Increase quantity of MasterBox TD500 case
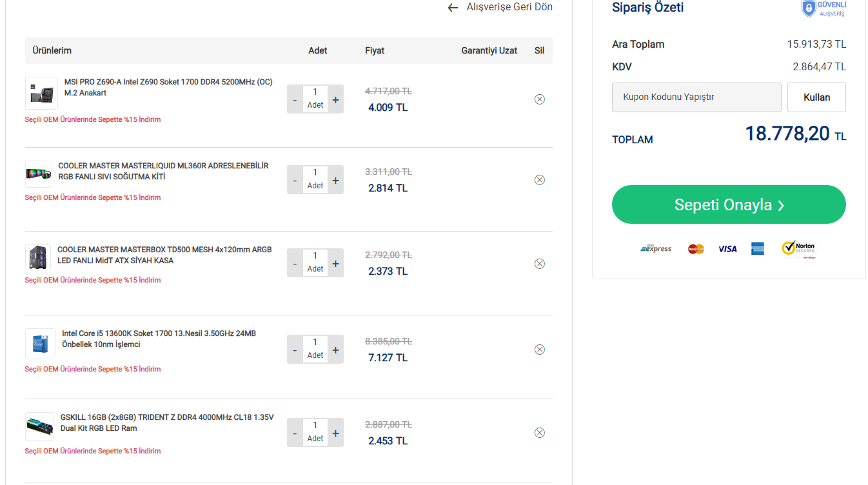 [335, 264]
